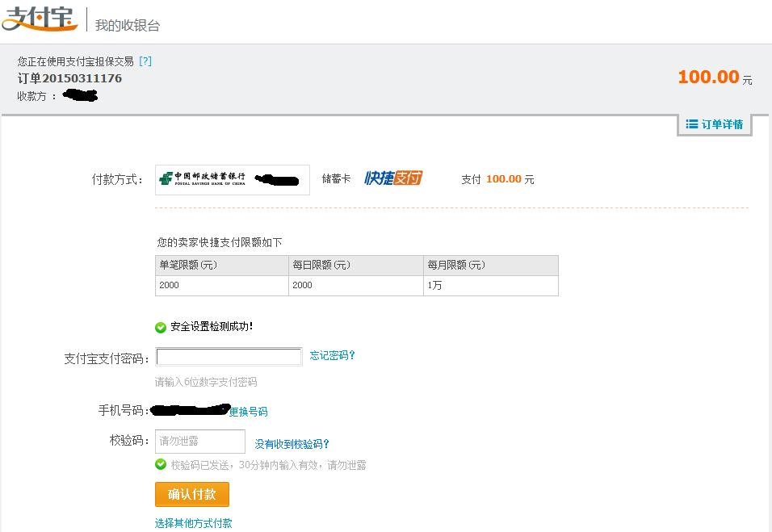Image resolution: width=772 pixels, height=532 pixels.
Task: Click the list icon beside 订单详情
Action: (692, 124)
